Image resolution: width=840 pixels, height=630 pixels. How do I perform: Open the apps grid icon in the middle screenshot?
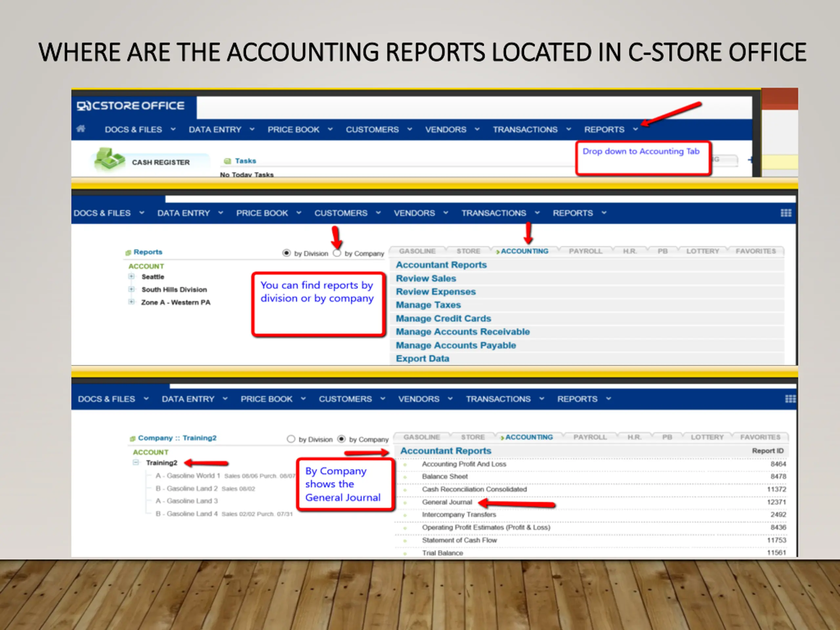click(x=786, y=213)
